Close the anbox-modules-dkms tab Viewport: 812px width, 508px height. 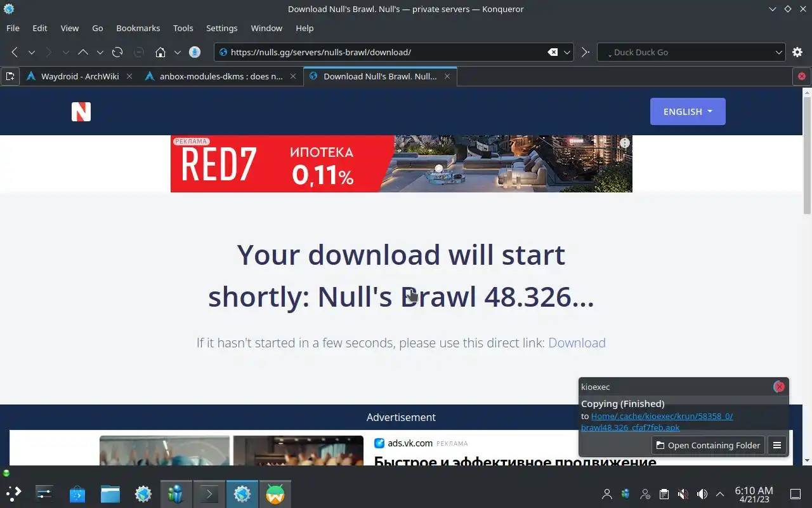point(293,76)
